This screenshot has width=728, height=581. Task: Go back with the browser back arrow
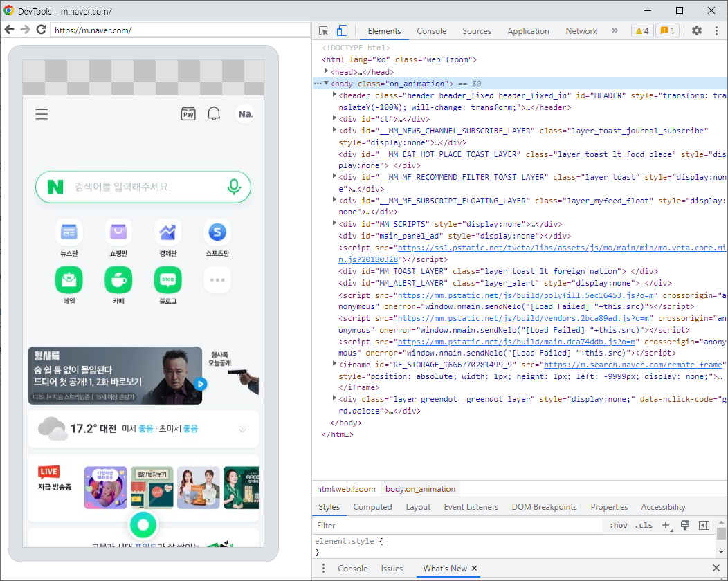[9, 30]
